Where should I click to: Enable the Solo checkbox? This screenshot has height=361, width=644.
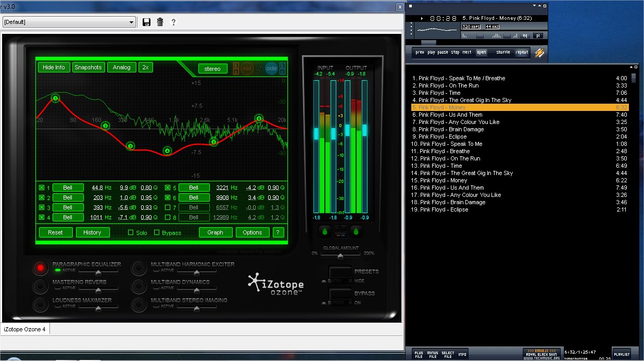tap(131, 232)
